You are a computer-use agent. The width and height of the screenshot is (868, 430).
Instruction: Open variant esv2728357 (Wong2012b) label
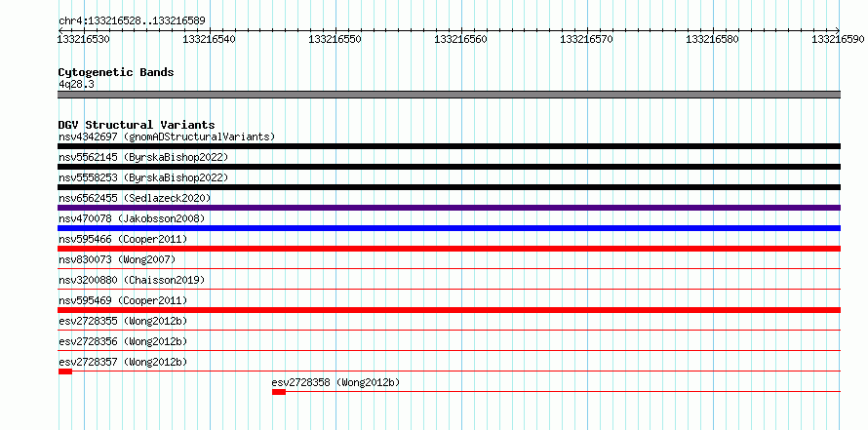123,362
